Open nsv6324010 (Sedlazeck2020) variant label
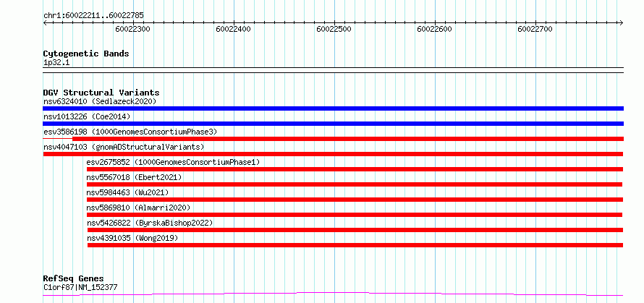The width and height of the screenshot is (644, 303). (100, 101)
